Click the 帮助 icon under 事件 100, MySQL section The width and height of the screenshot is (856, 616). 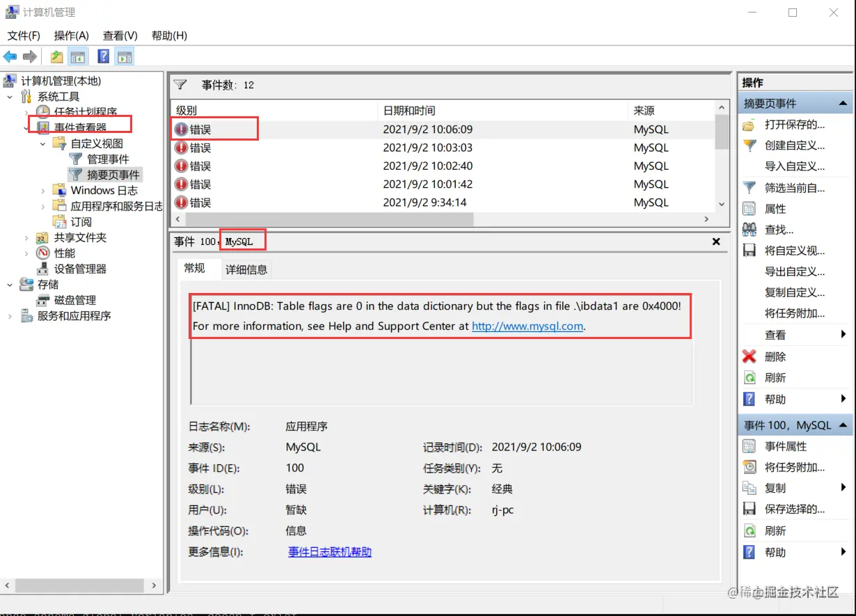click(x=750, y=552)
